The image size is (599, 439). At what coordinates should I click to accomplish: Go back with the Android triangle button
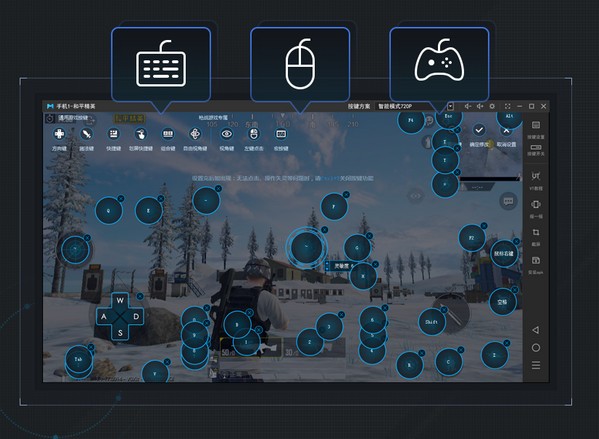click(536, 330)
